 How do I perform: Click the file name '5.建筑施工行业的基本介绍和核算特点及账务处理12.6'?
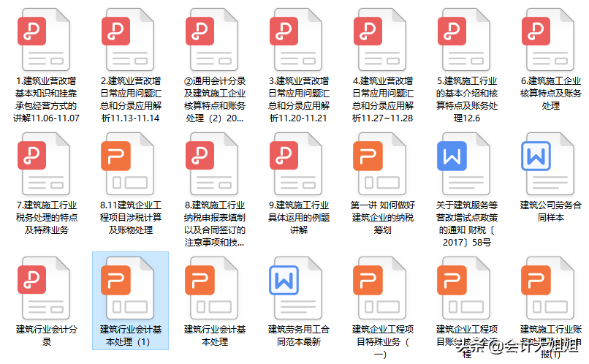click(x=467, y=99)
